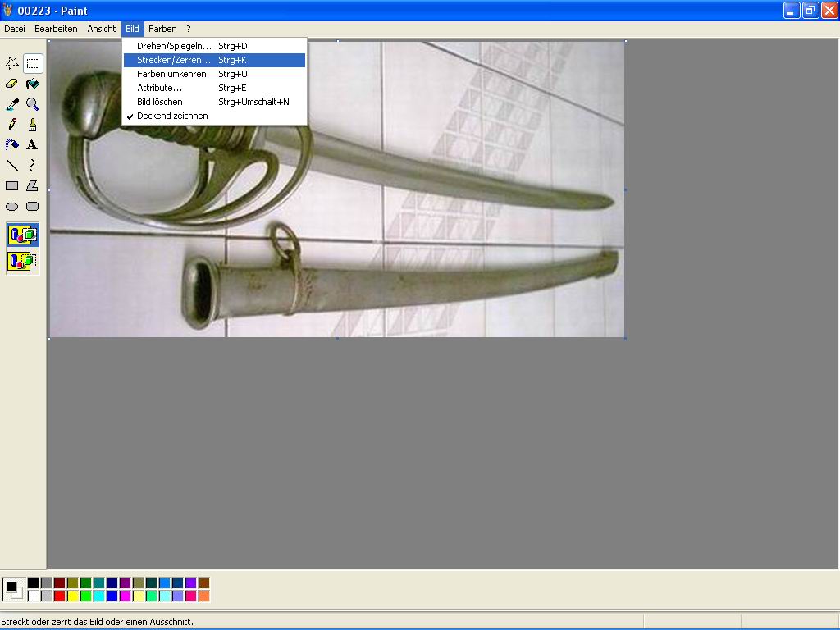Pick the Fill With Color bucket tool
The width and height of the screenshot is (840, 630).
[x=32, y=84]
